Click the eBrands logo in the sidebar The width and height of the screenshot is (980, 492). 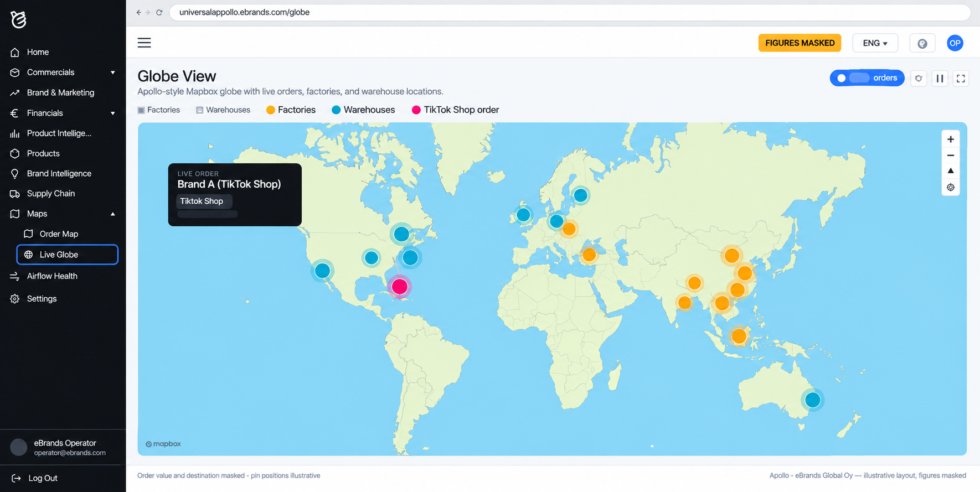(18, 19)
